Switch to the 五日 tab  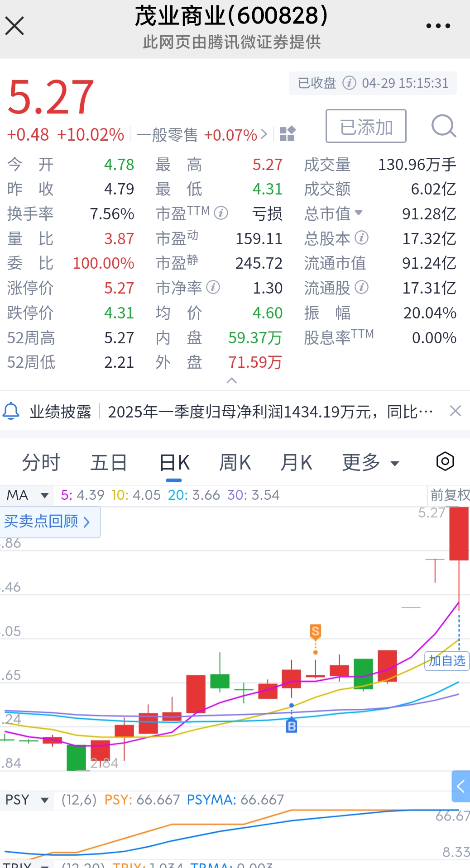[x=109, y=463]
